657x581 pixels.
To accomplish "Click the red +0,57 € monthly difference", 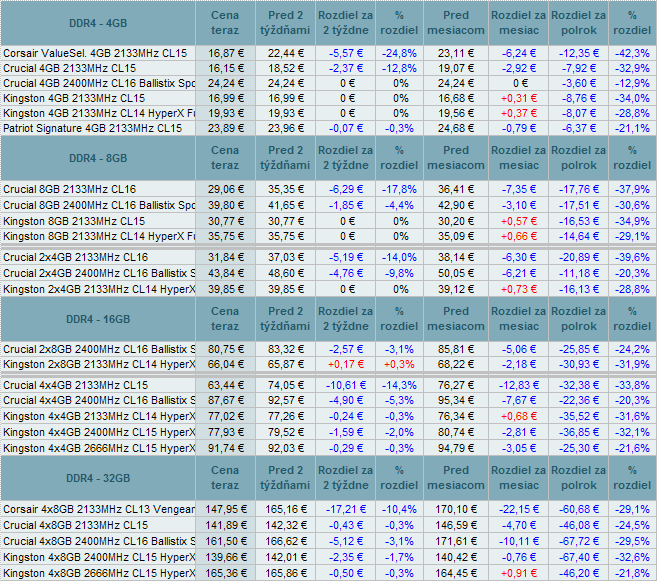I will pyautogui.click(x=519, y=221).
